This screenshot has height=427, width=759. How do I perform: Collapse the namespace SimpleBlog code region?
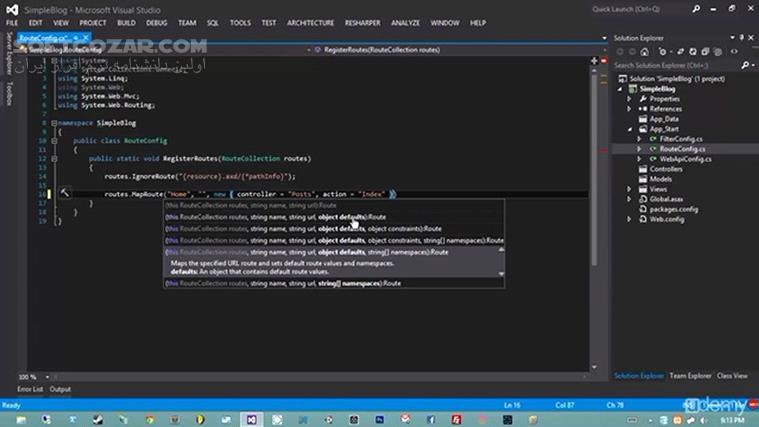point(54,123)
